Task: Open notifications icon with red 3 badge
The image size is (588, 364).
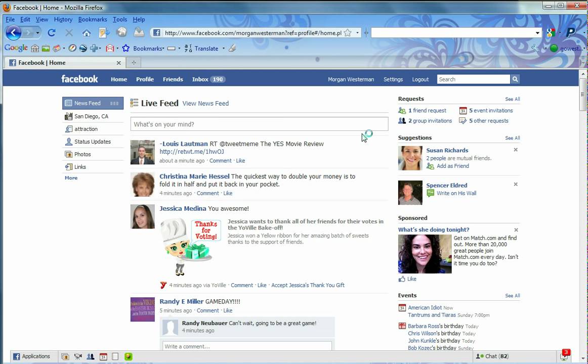Action: click(565, 355)
